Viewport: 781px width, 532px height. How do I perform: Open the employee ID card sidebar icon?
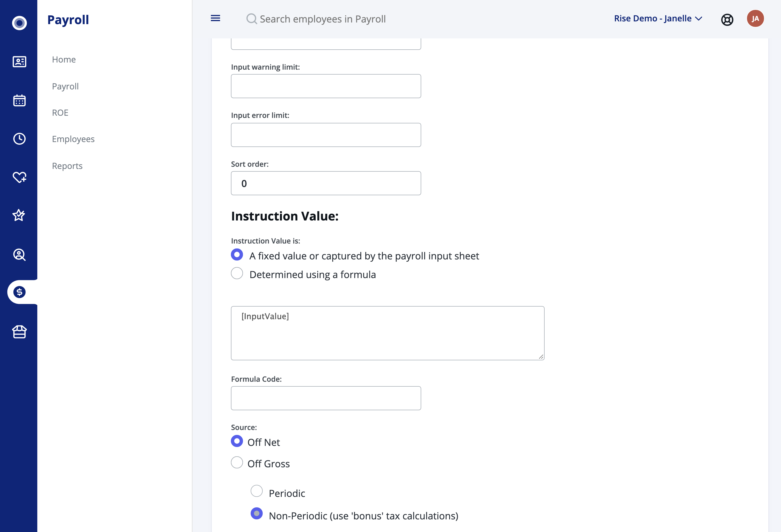[19, 62]
